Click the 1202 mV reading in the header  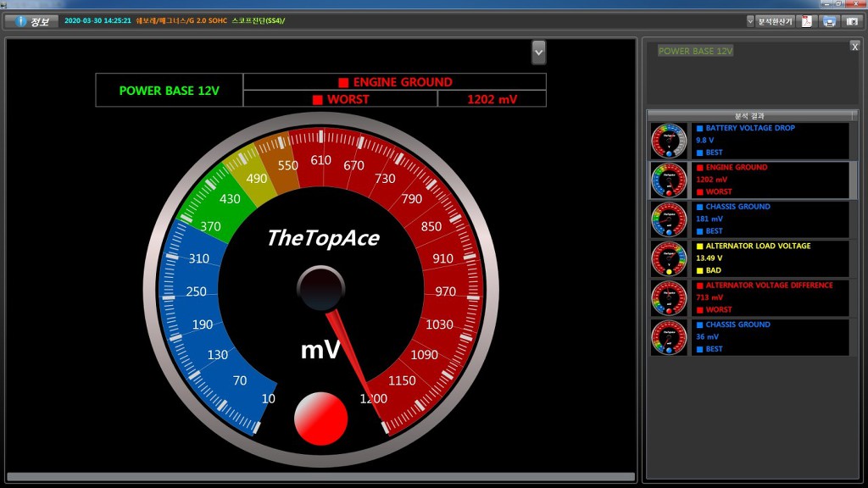(x=492, y=100)
